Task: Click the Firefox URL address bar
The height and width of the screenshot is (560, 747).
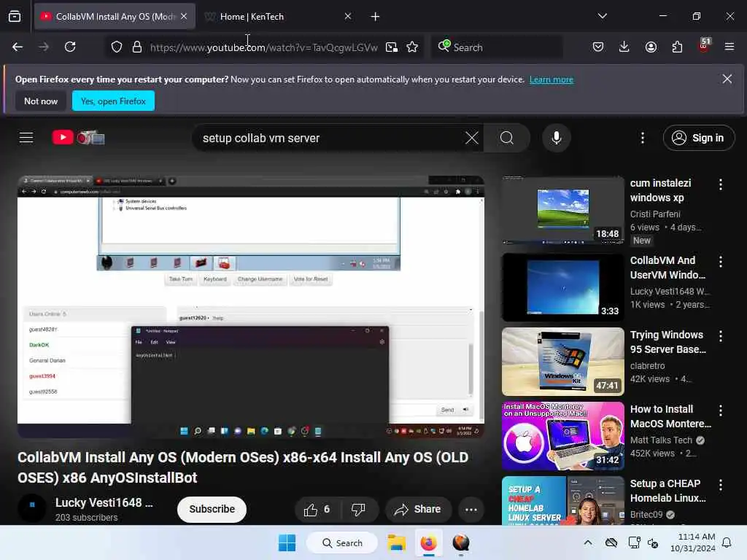Action: click(x=263, y=47)
